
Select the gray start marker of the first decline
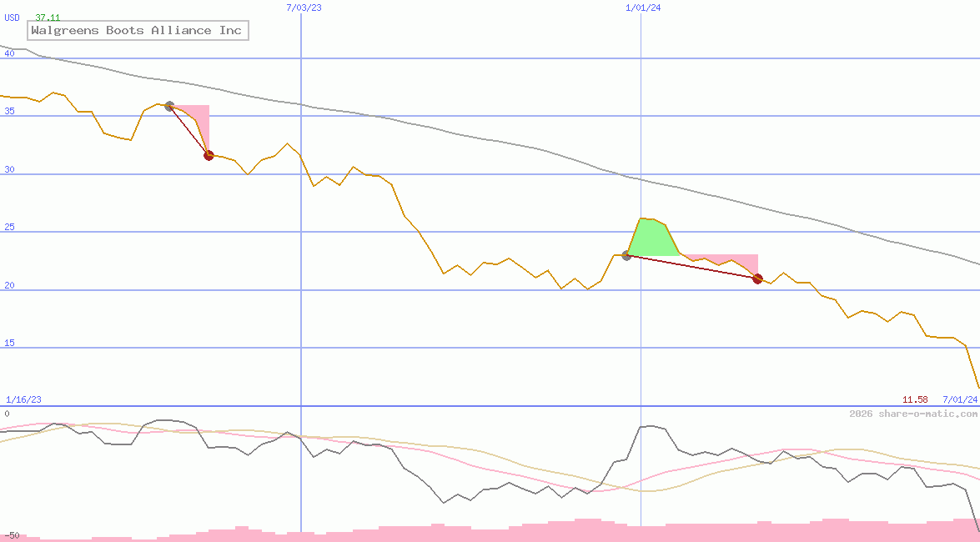[x=168, y=106]
